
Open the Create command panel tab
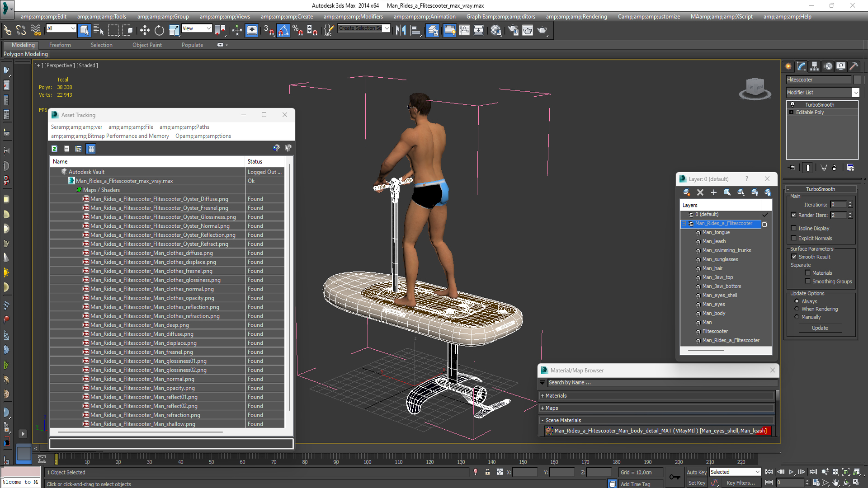pyautogui.click(x=788, y=66)
